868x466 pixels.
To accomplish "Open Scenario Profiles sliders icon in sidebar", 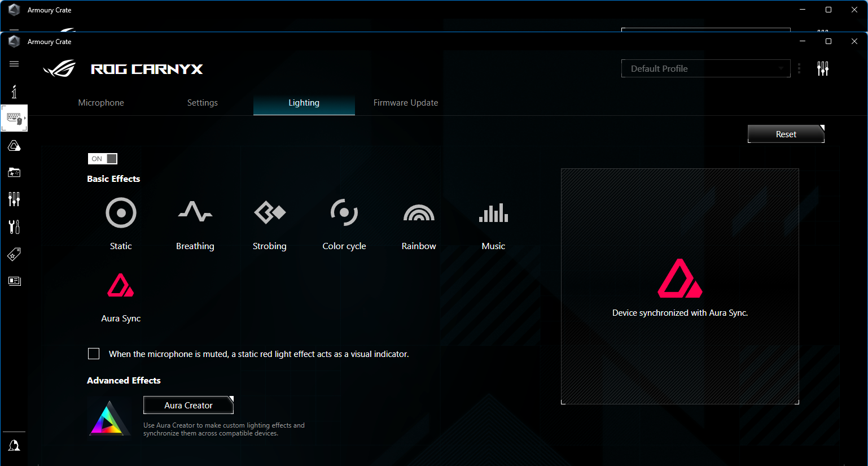I will 14,199.
